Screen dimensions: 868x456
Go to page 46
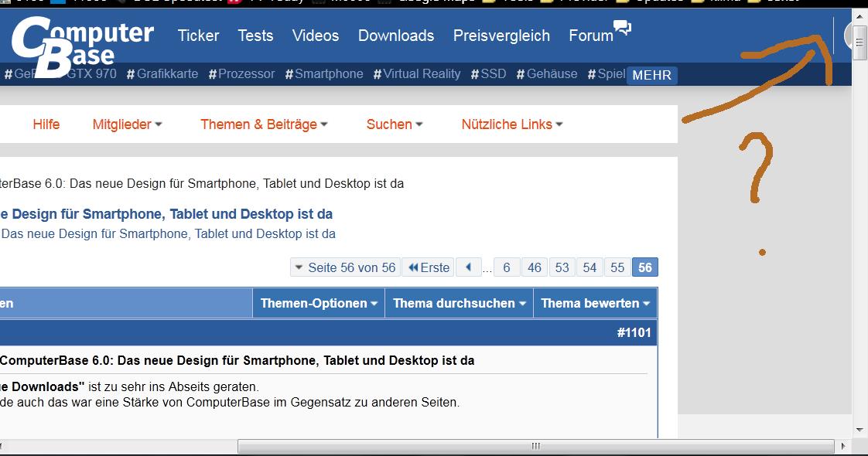point(535,267)
